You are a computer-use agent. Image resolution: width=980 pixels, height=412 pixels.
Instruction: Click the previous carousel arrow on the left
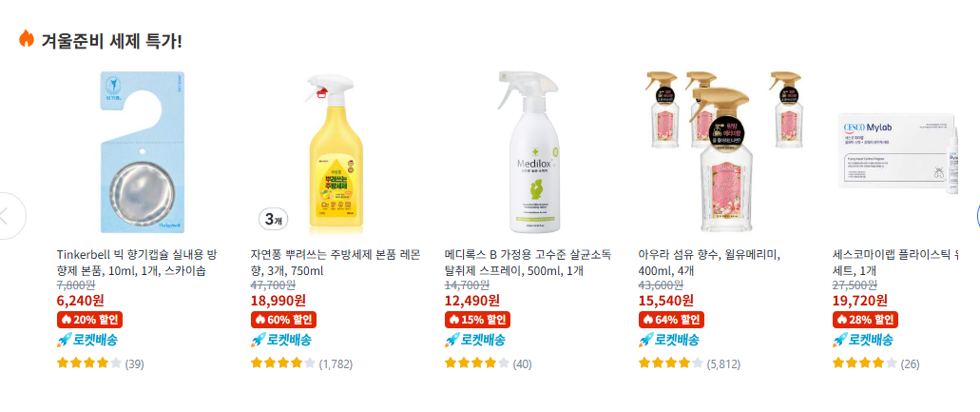(8, 216)
